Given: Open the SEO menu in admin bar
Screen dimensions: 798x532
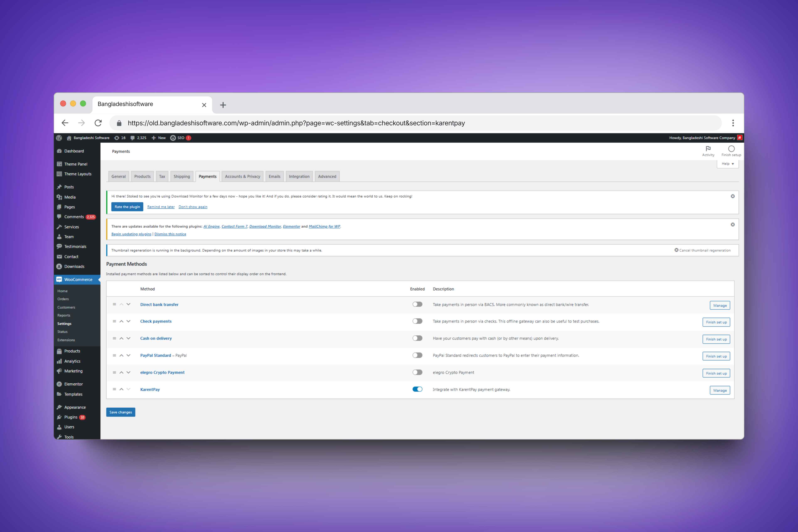Looking at the screenshot, I should pos(181,138).
